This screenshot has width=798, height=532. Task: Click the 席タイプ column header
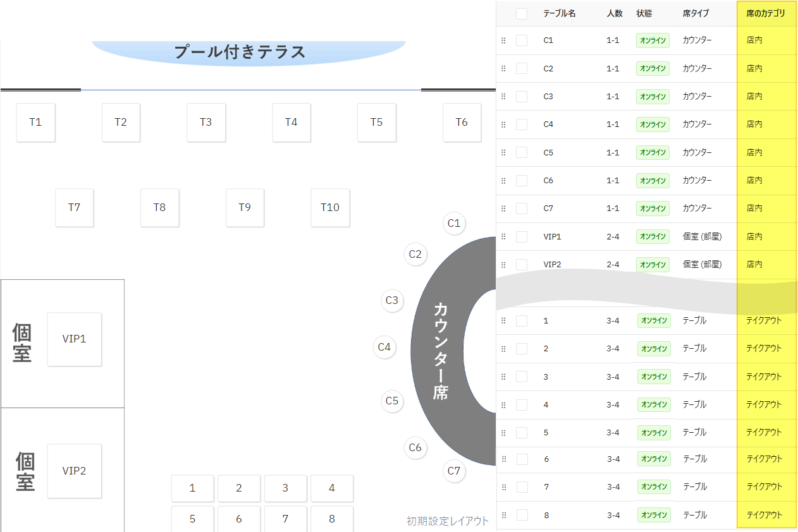[x=696, y=13]
